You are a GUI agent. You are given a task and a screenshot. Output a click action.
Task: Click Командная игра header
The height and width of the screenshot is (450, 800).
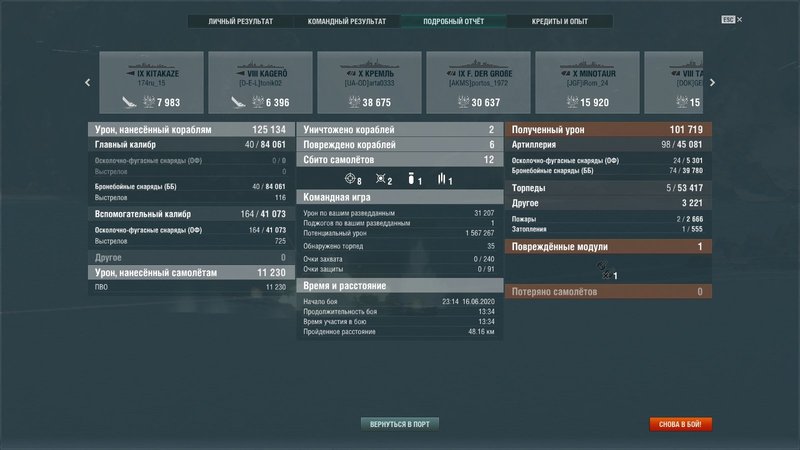399,197
